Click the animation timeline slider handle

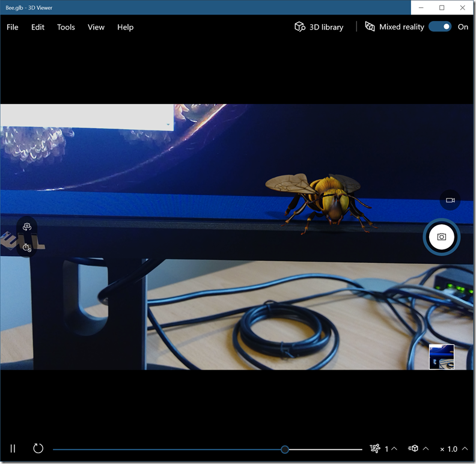(x=285, y=450)
